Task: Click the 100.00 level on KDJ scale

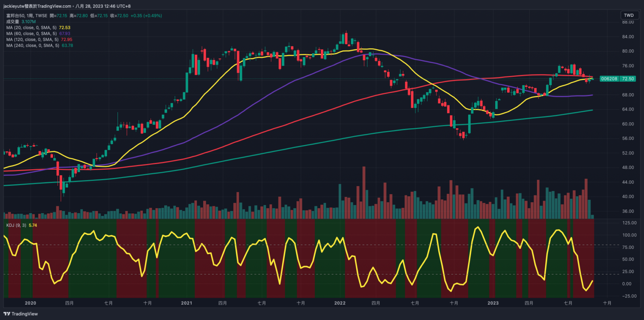Action: [629, 235]
